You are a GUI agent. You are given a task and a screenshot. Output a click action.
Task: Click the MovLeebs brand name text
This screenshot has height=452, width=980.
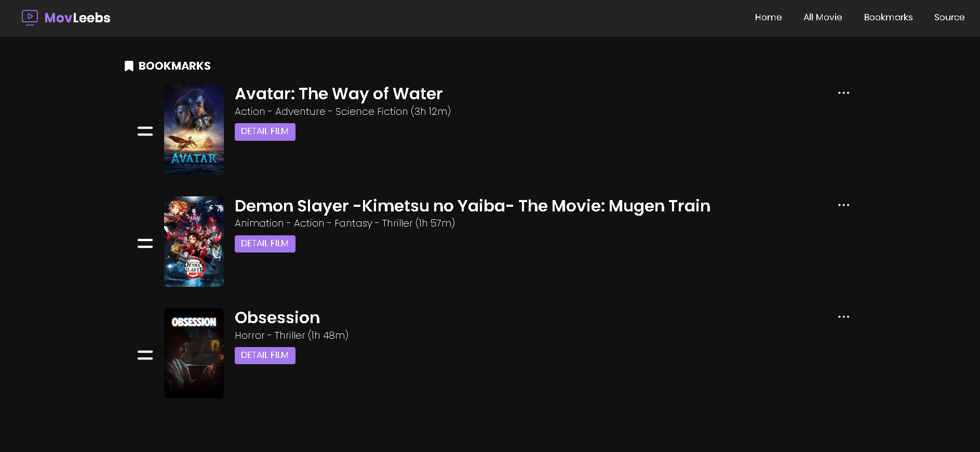(77, 18)
